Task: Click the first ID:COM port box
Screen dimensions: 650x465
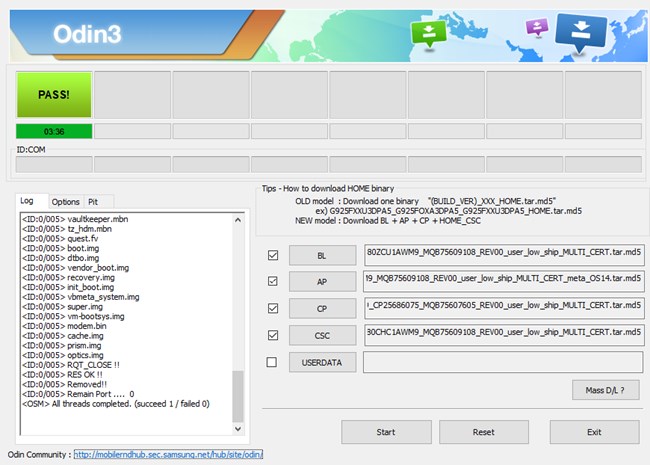Action: click(x=54, y=164)
